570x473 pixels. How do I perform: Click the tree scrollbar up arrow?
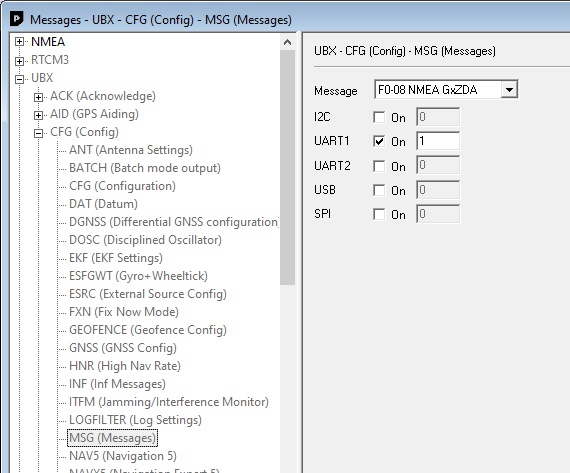coord(287,42)
